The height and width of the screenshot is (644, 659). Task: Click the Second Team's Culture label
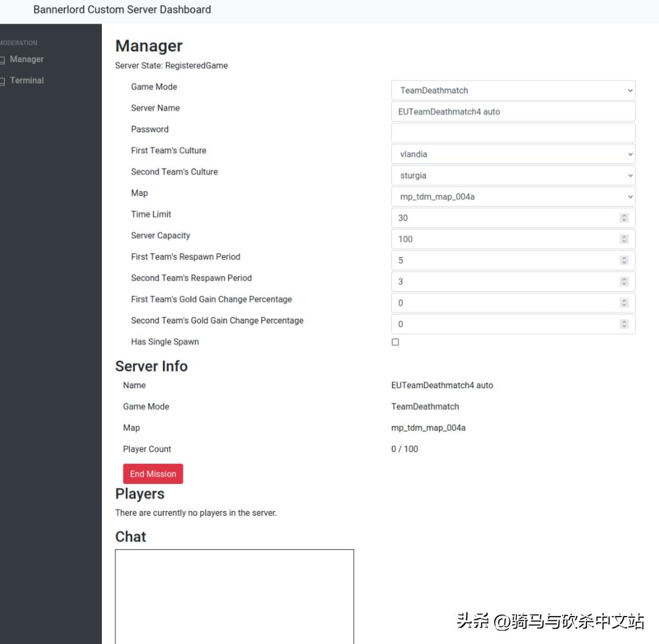click(x=175, y=172)
